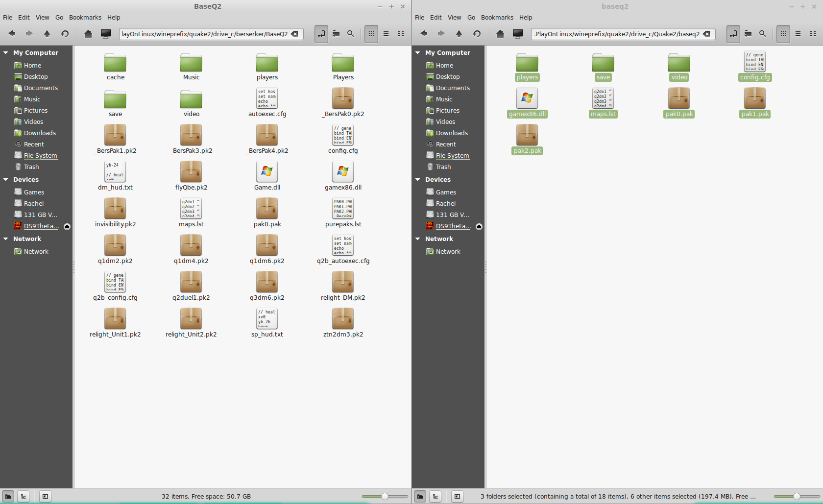The height and width of the screenshot is (504, 823).
Task: Select pak2.pak in right baseq2 window
Action: pos(527,140)
